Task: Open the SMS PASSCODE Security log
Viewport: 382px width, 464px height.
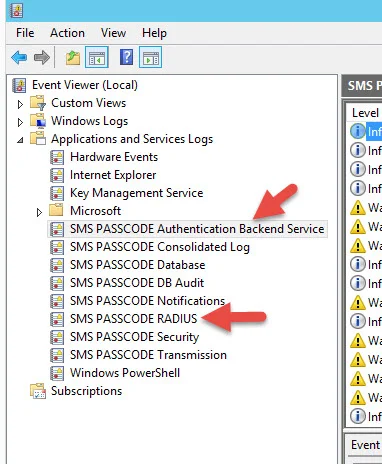Action: click(x=135, y=337)
